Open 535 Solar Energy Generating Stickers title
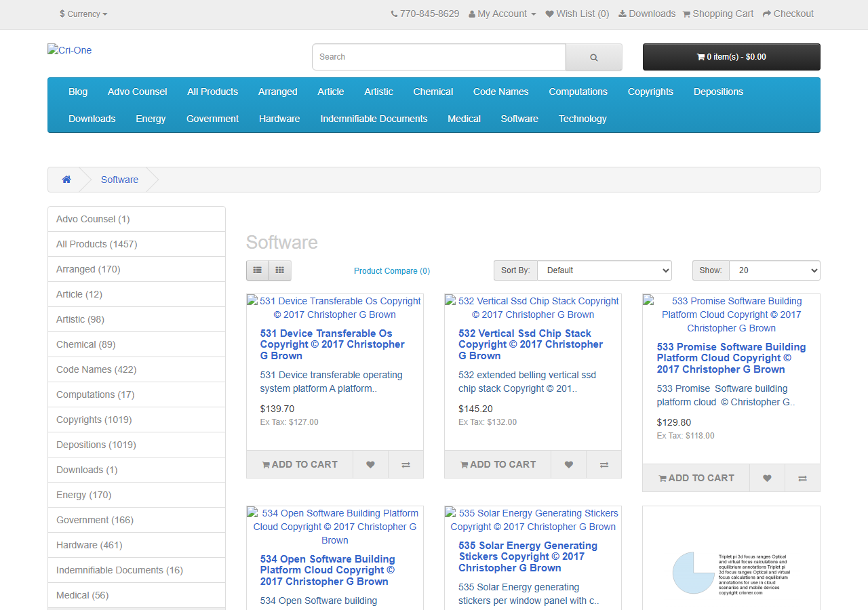Image resolution: width=868 pixels, height=610 pixels. coord(528,556)
